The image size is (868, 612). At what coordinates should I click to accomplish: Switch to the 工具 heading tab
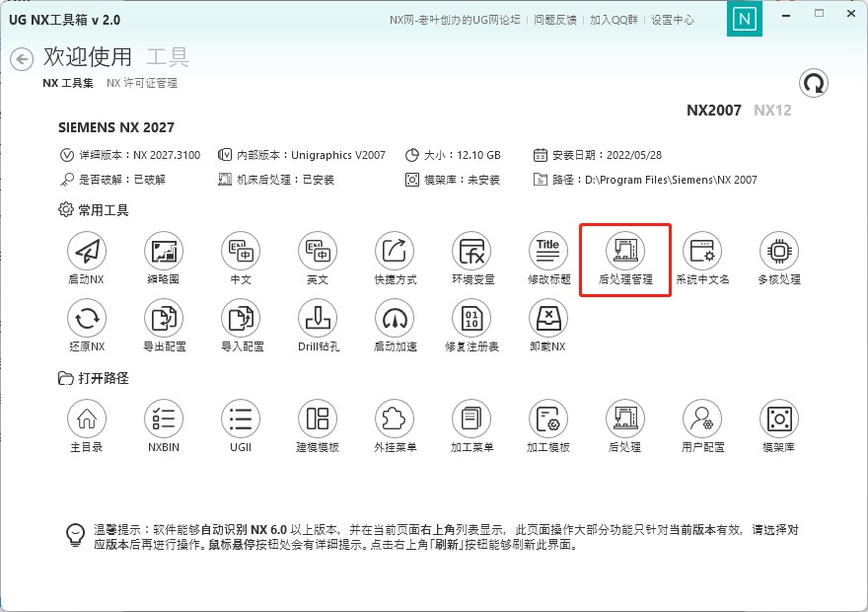[168, 57]
